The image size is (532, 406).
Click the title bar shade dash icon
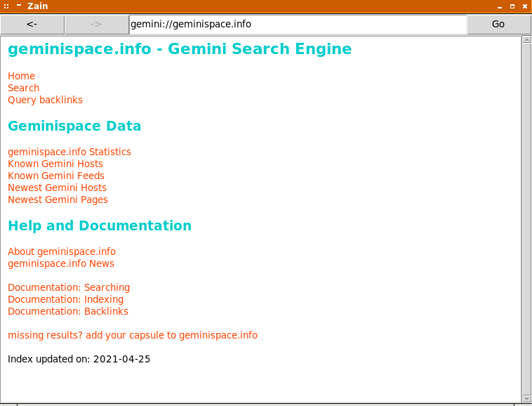click(x=19, y=5)
